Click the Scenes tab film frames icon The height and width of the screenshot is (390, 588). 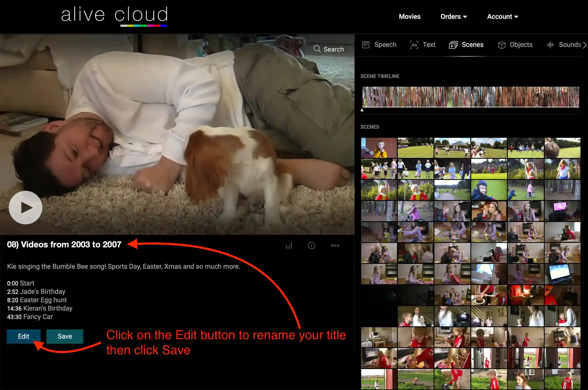pos(453,45)
